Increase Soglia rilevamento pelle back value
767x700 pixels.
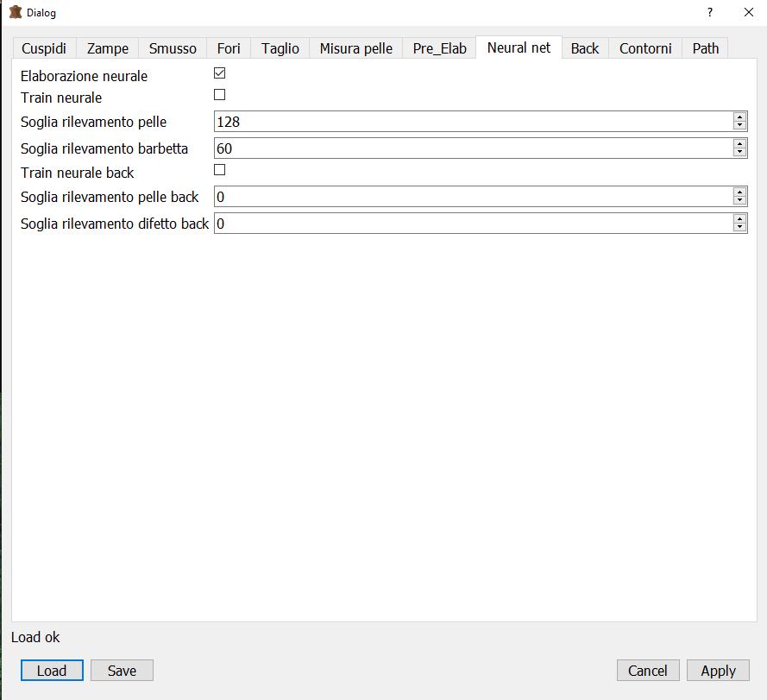coord(739,192)
